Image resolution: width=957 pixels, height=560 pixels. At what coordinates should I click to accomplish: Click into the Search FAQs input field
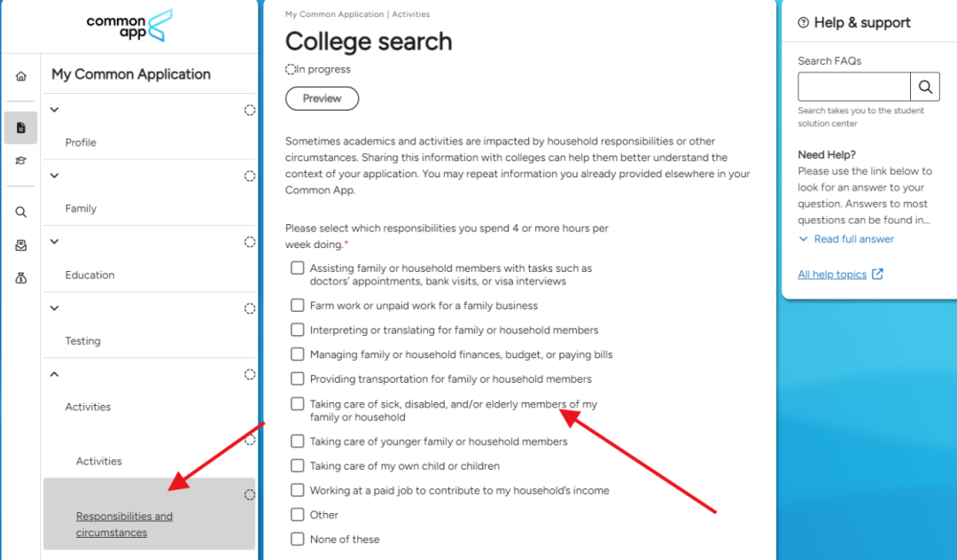(853, 87)
